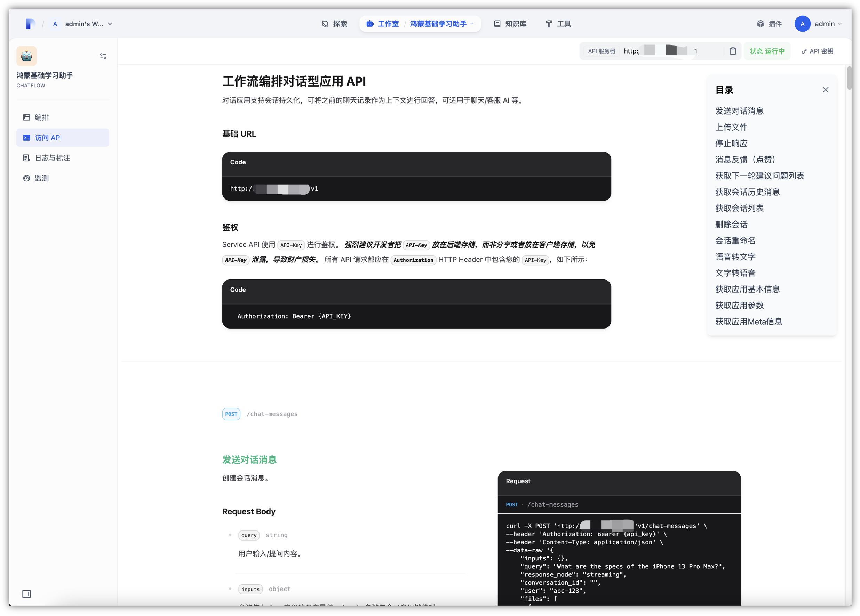Open the 工具 tools tab
The height and width of the screenshot is (616, 860).
click(x=558, y=24)
